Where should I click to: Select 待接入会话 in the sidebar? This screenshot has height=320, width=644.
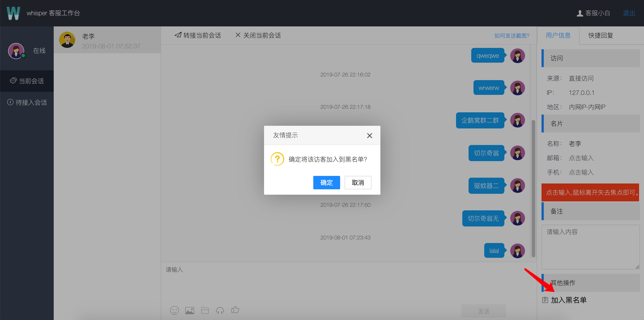(27, 102)
